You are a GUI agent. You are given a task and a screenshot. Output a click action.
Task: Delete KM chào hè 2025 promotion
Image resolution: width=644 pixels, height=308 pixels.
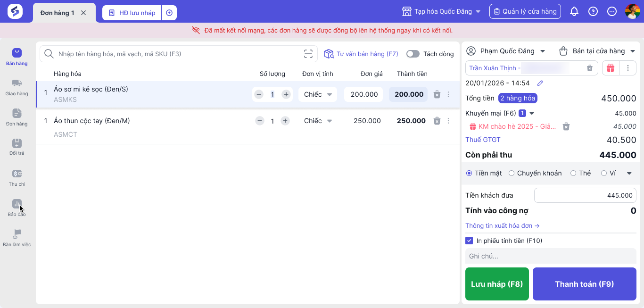tap(567, 126)
